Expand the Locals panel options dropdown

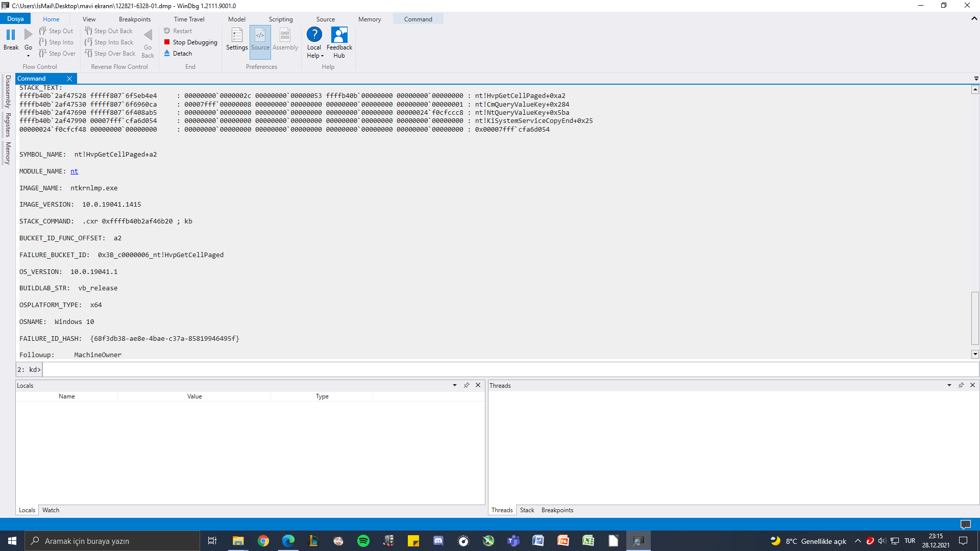coord(454,385)
